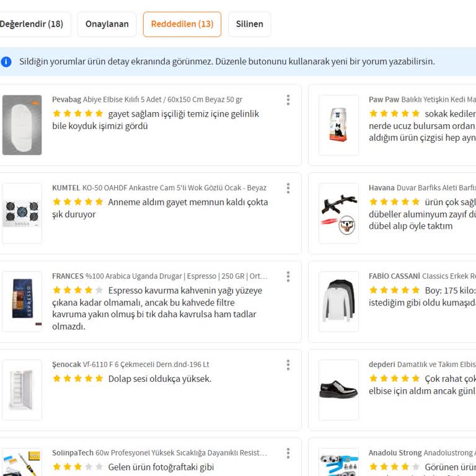Open the Silinen tab
Viewport: 476px width, 476px height.
[249, 24]
